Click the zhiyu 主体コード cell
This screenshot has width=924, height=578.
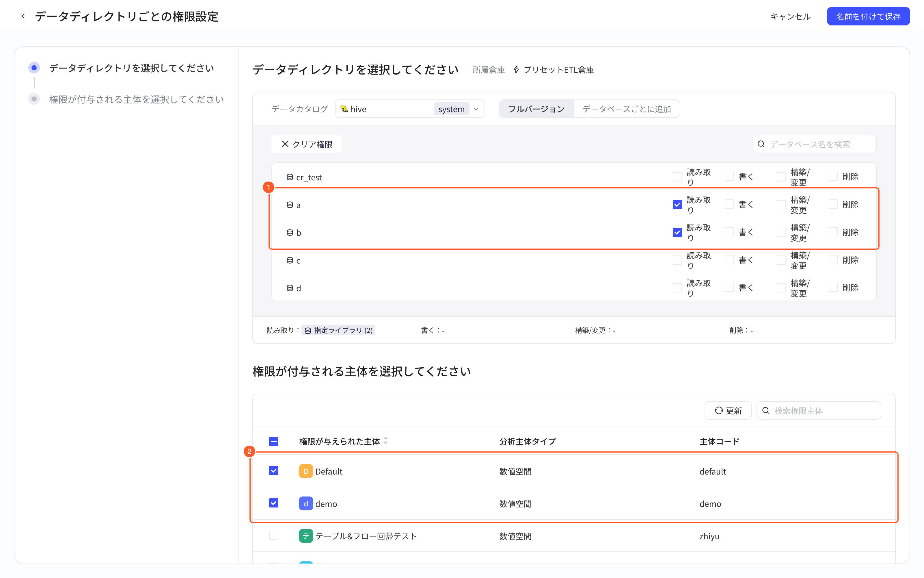point(709,536)
